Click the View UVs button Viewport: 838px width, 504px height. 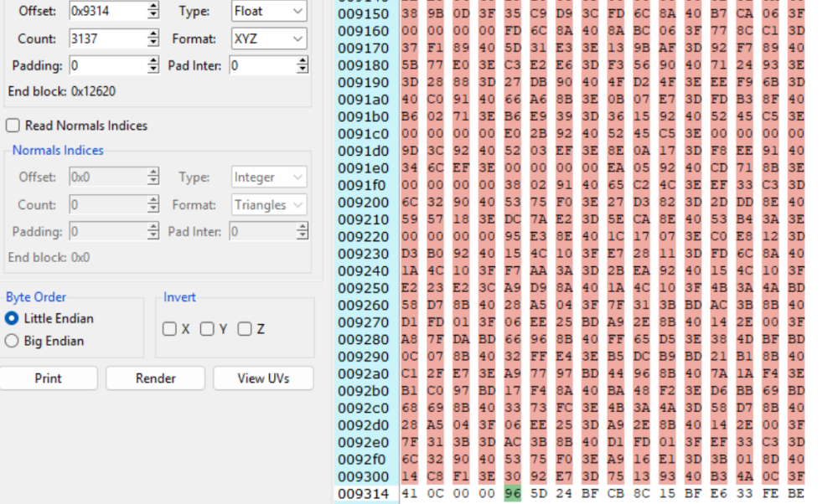[263, 378]
